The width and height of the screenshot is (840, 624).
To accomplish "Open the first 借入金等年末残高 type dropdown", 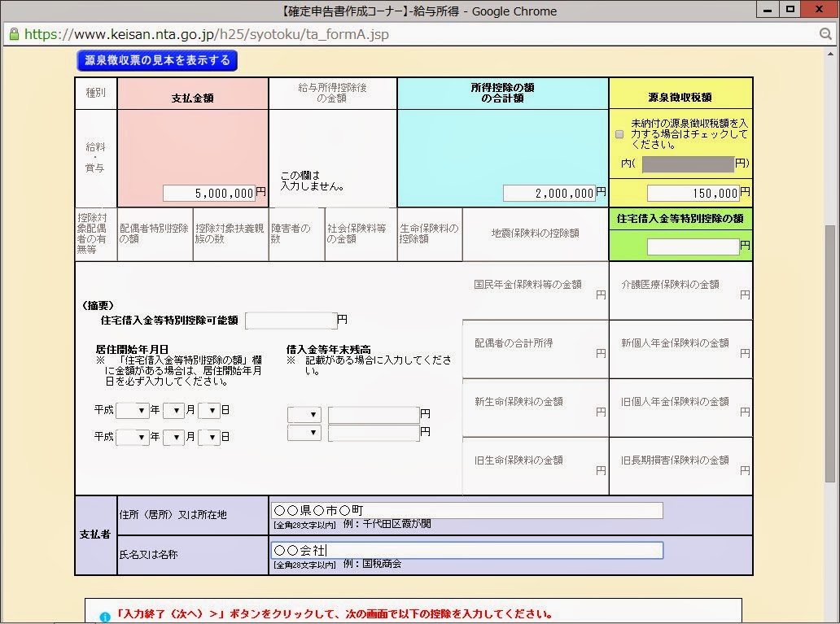I will tap(304, 414).
